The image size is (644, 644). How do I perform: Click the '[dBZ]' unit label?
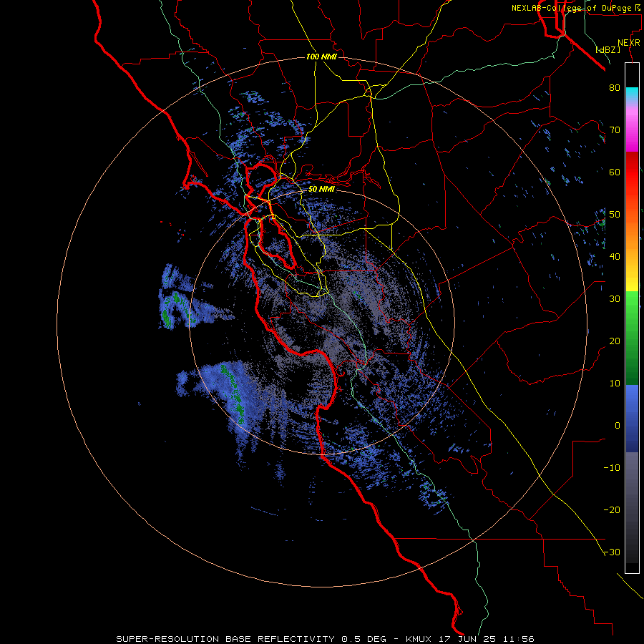click(x=608, y=50)
